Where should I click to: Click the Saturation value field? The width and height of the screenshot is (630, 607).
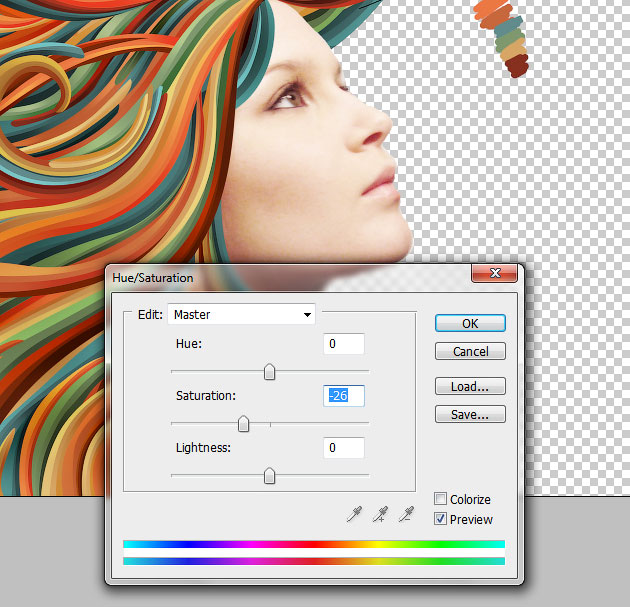344,396
